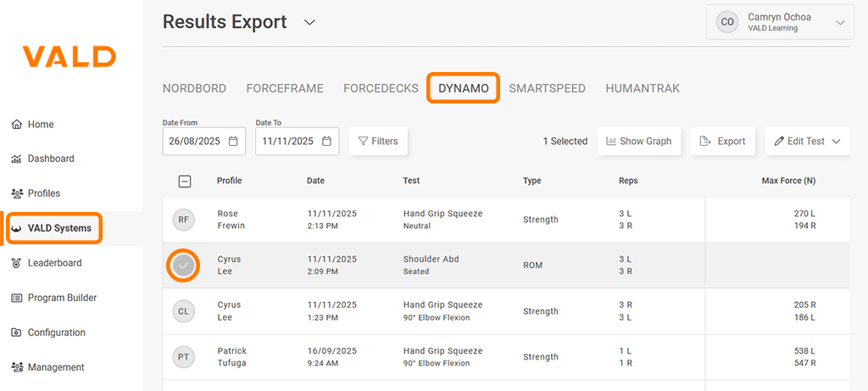Open Leaderboard in the sidebar

point(47,263)
